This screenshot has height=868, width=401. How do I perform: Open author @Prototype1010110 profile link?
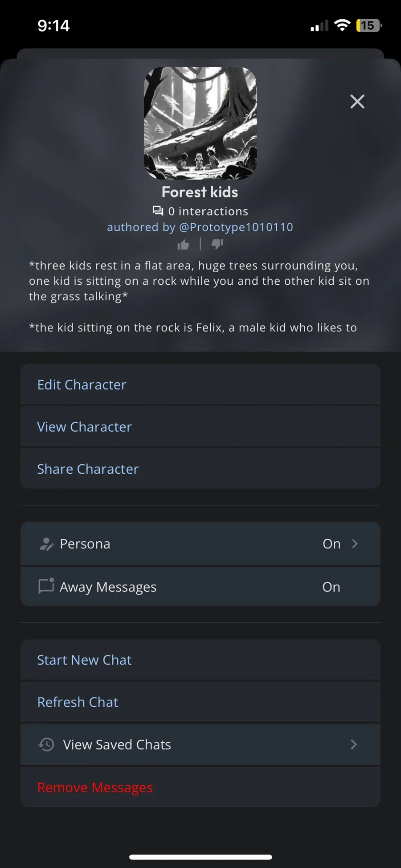pos(236,227)
